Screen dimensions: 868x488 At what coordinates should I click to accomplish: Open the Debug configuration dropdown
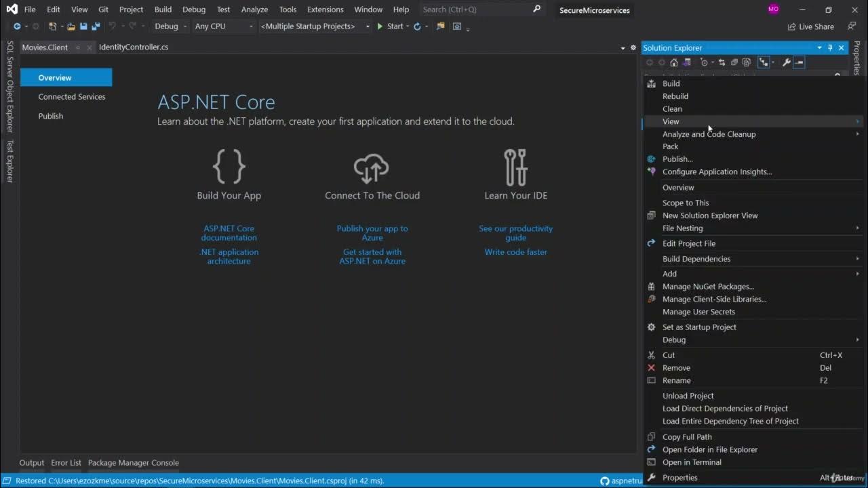(171, 26)
